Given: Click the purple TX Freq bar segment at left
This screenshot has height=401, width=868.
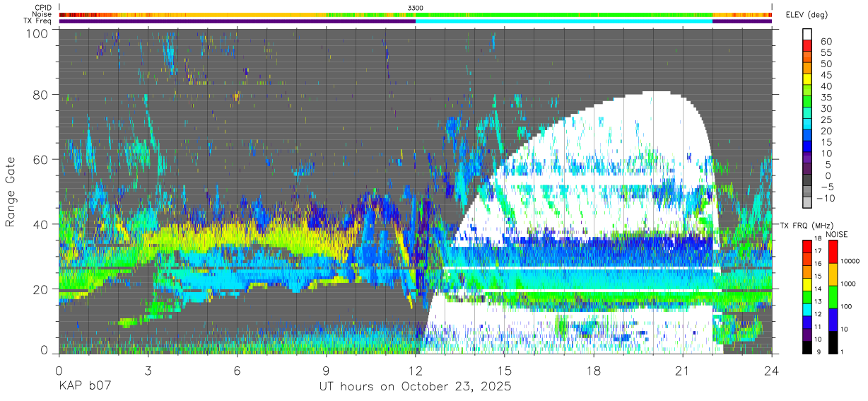Looking at the screenshot, I should tap(237, 21).
